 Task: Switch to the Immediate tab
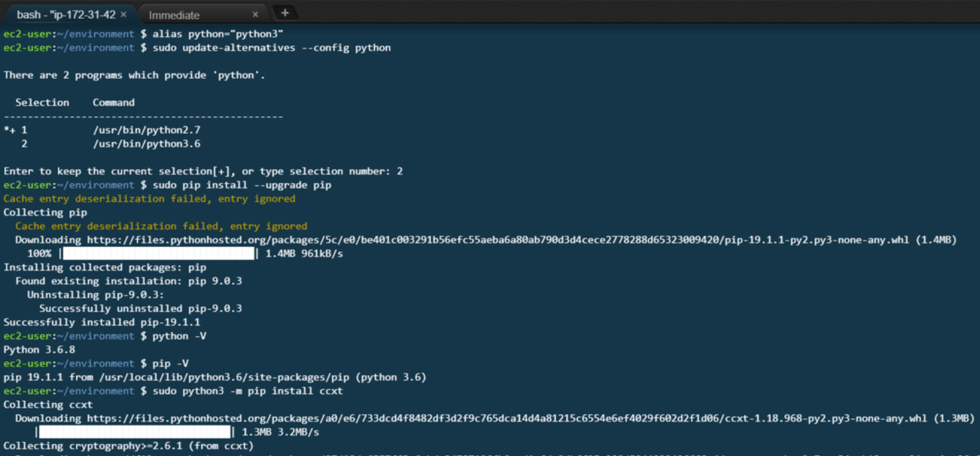tap(175, 15)
